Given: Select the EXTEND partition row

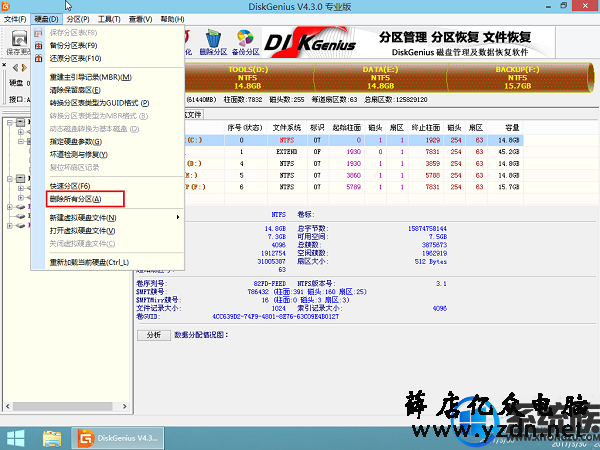Looking at the screenshot, I should [x=354, y=152].
